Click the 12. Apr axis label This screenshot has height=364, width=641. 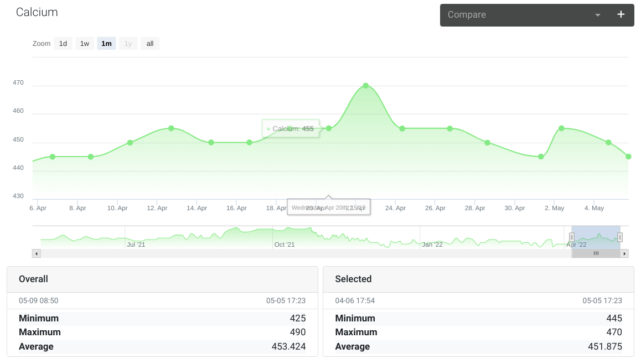[157, 208]
